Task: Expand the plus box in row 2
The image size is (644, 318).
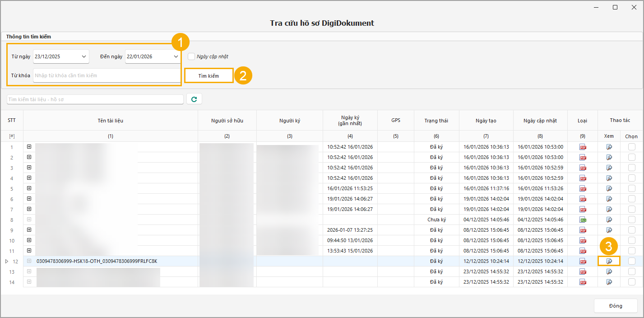Action: 29,157
